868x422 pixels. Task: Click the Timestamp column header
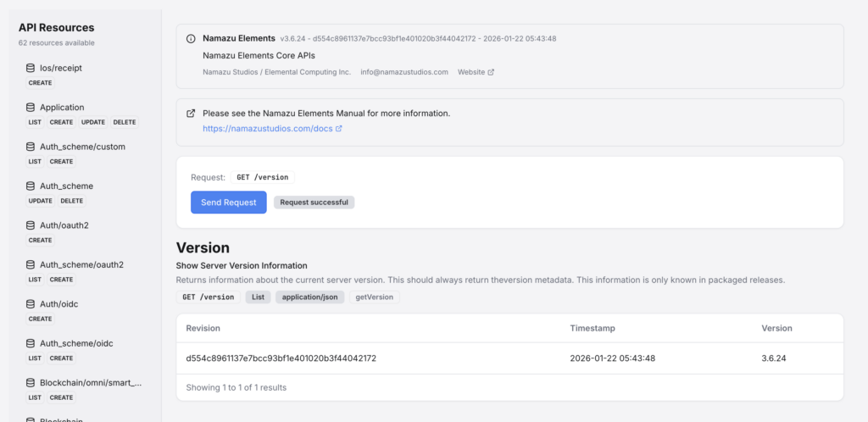[593, 328]
